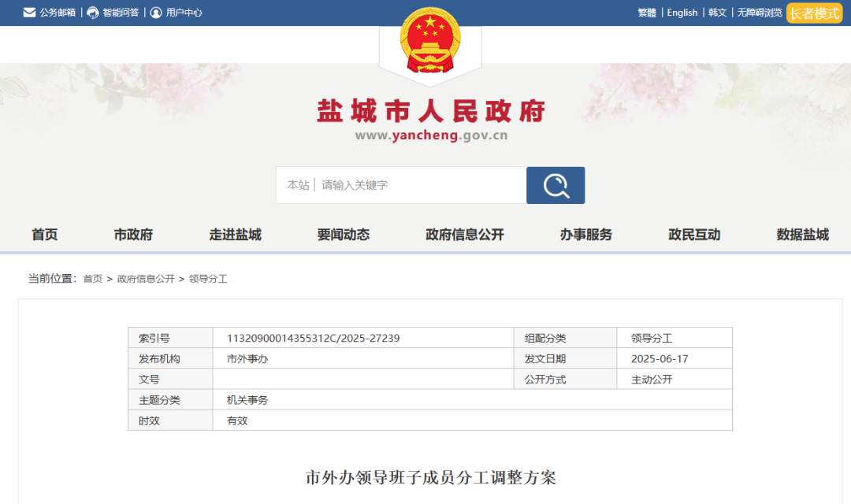Click the 时效 label cell

coord(170,421)
